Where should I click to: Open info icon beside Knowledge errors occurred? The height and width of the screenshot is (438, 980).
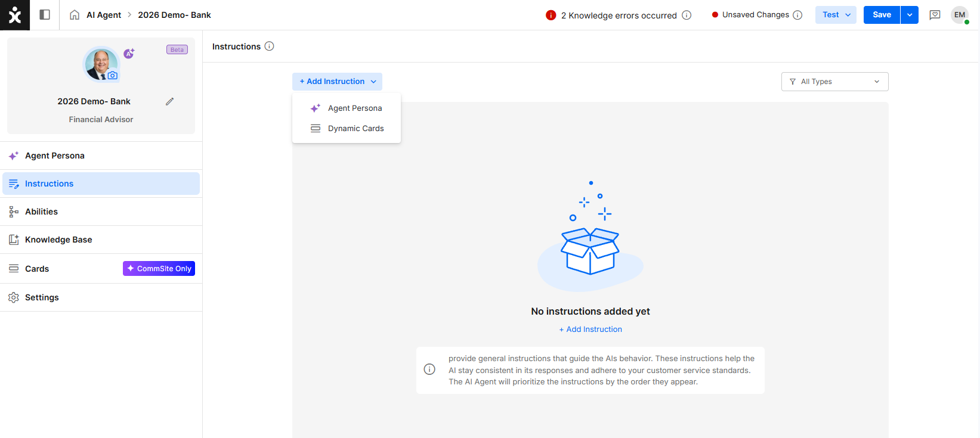(x=687, y=15)
